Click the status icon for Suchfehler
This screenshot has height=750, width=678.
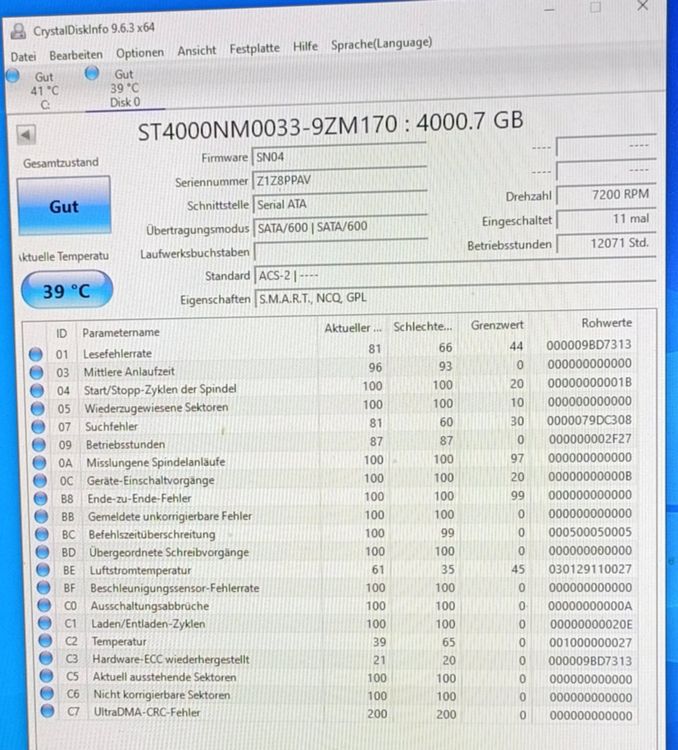(38, 427)
